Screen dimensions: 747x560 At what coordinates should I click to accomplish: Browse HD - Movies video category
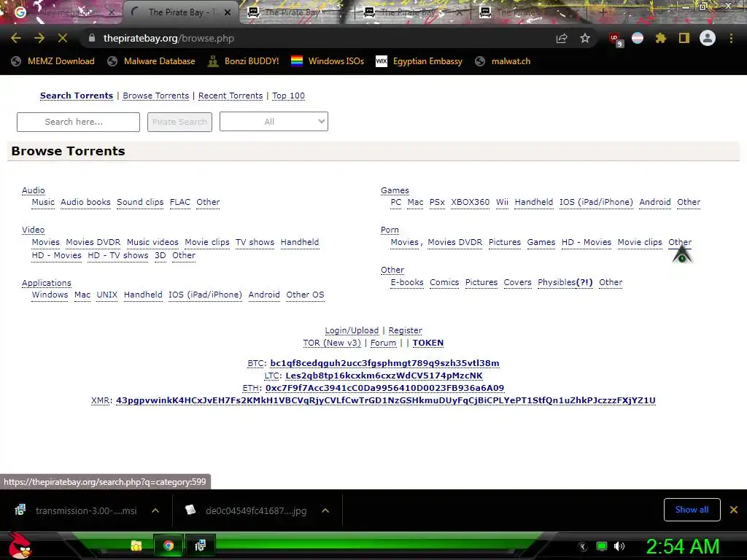tap(57, 255)
